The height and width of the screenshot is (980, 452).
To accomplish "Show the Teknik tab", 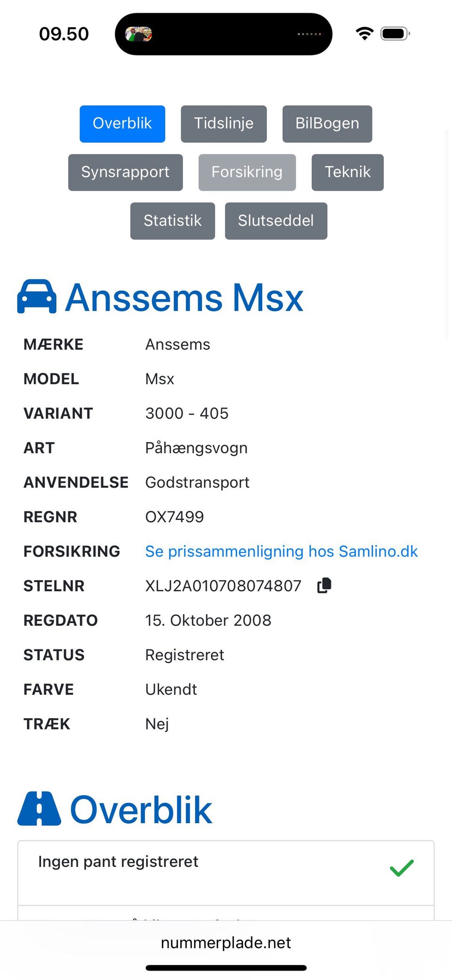I will click(x=347, y=172).
